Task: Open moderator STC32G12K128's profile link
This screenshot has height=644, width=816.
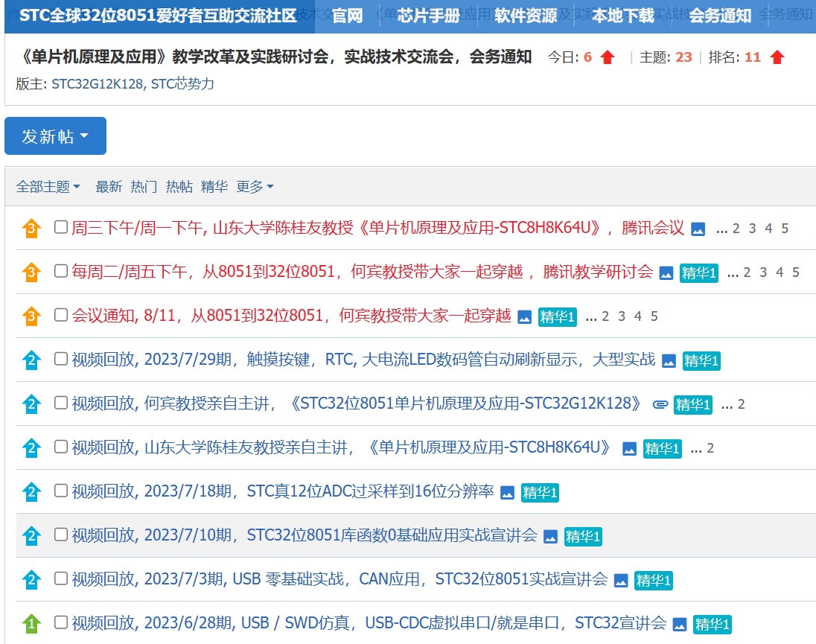Action: [98, 83]
